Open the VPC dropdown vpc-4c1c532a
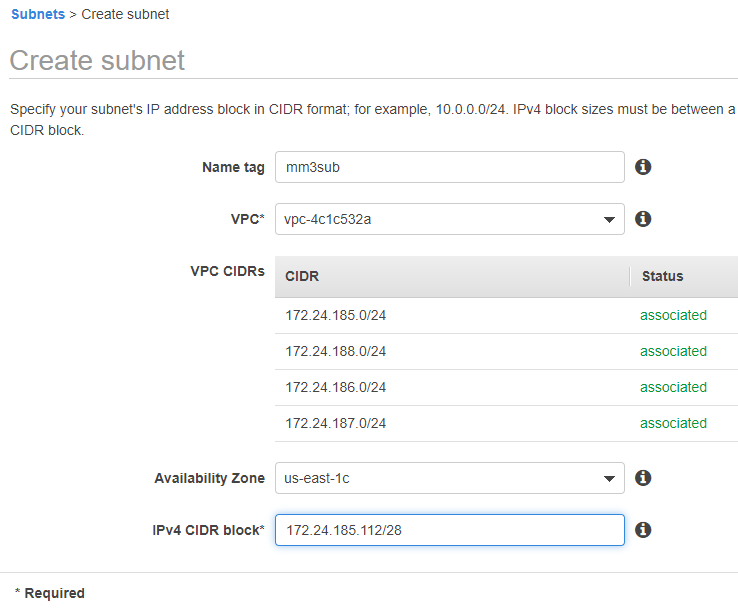This screenshot has height=609, width=738. click(440, 219)
